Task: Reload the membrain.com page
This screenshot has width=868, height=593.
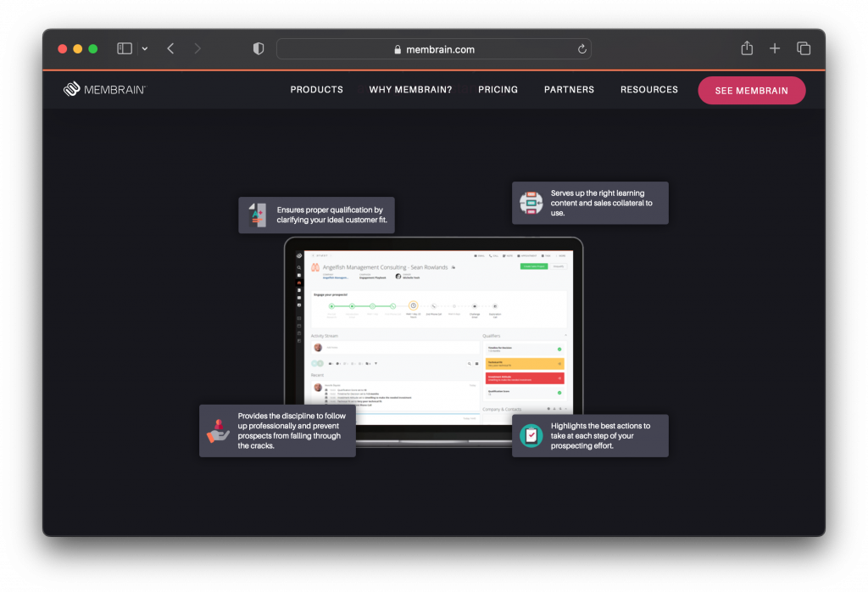Action: 581,49
